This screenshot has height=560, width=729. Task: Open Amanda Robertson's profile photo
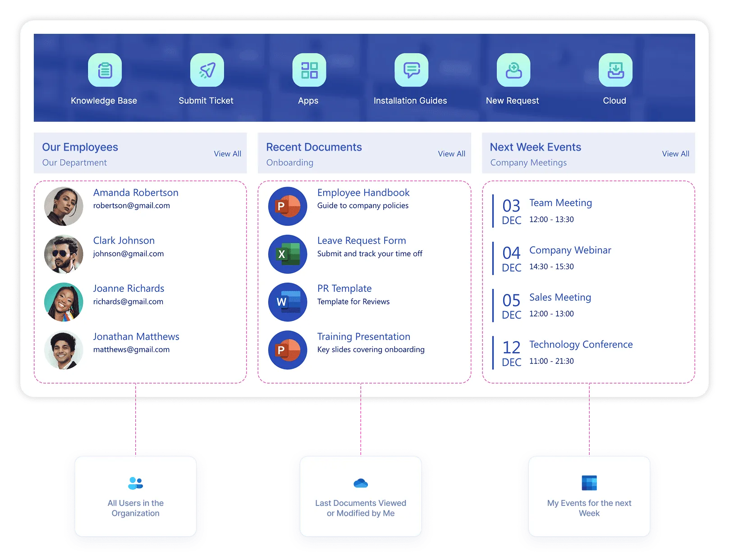(64, 206)
